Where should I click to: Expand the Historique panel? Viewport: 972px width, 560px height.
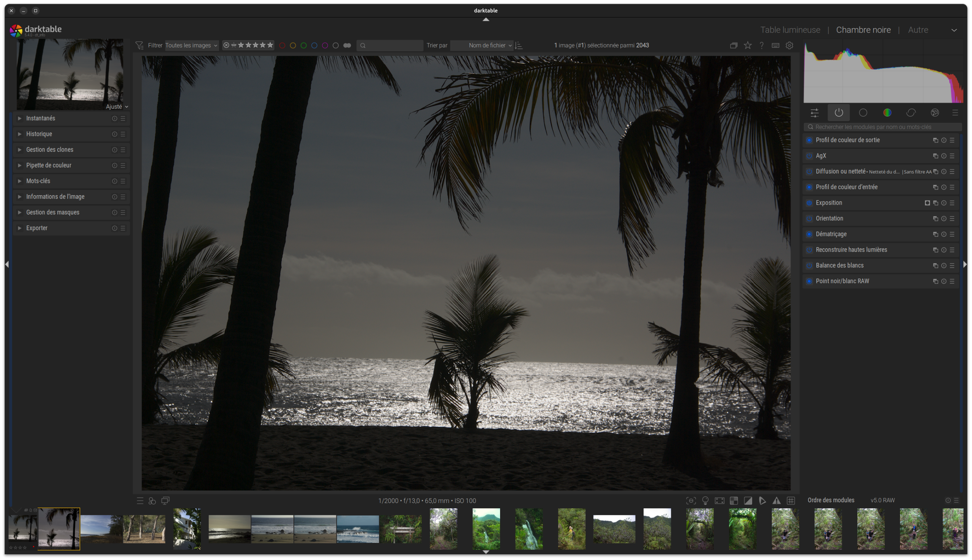pyautogui.click(x=39, y=134)
